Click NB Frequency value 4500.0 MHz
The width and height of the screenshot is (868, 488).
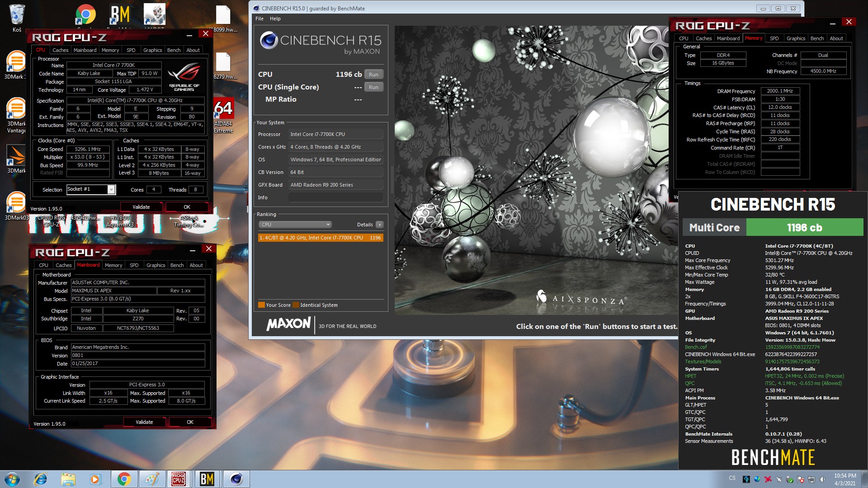tap(823, 71)
